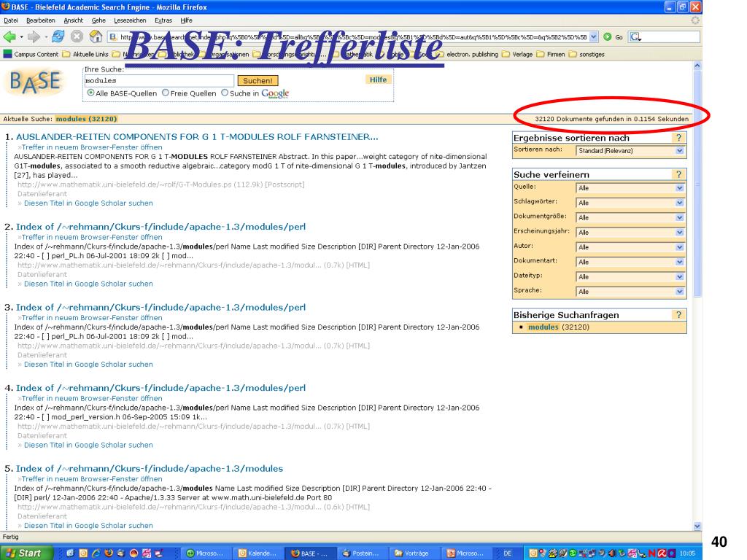The height and width of the screenshot is (560, 747).
Task: Open the Dateityp filter dropdown
Action: coord(630,276)
